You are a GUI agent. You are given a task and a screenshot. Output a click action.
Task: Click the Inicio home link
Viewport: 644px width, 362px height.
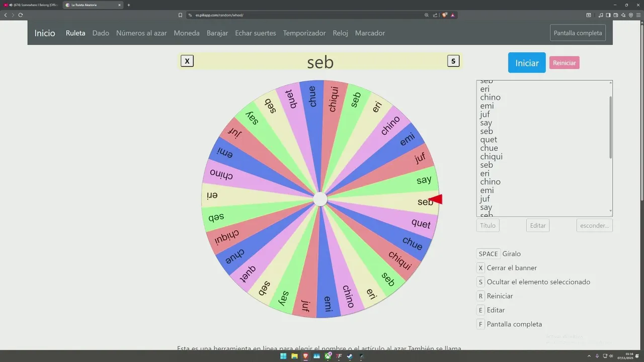45,33
